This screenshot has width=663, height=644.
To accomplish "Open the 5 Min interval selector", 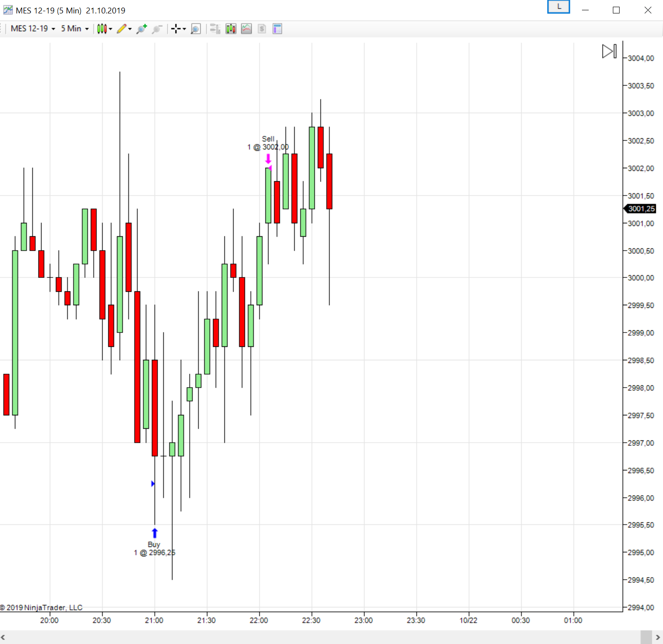I will [75, 29].
